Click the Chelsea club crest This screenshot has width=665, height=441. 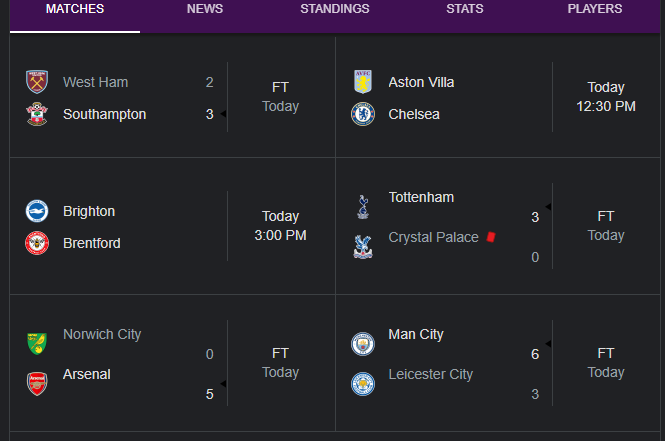pyautogui.click(x=363, y=114)
